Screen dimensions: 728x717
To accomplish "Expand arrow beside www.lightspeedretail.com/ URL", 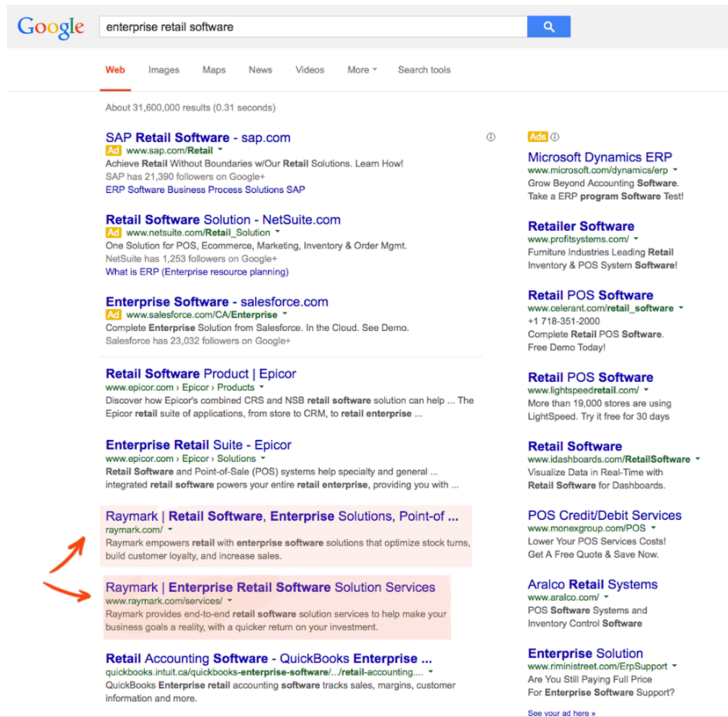I will click(646, 390).
